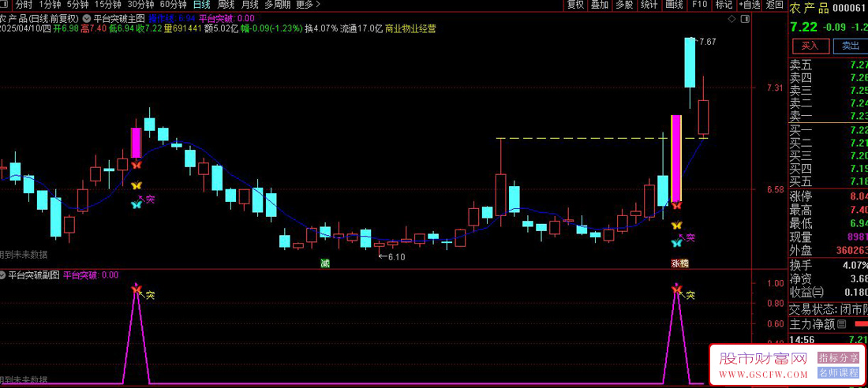Viewport: 868px width, 388px height.
Task: Click the 卖五 order book row
Action: [x=828, y=65]
